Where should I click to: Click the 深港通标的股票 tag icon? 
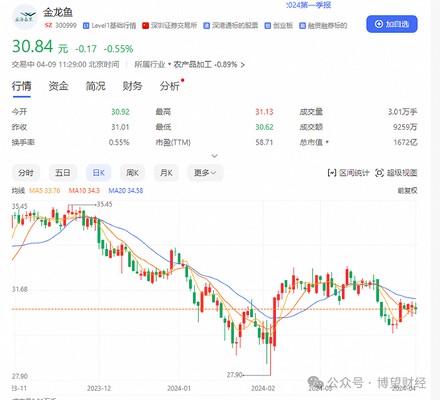click(206, 26)
